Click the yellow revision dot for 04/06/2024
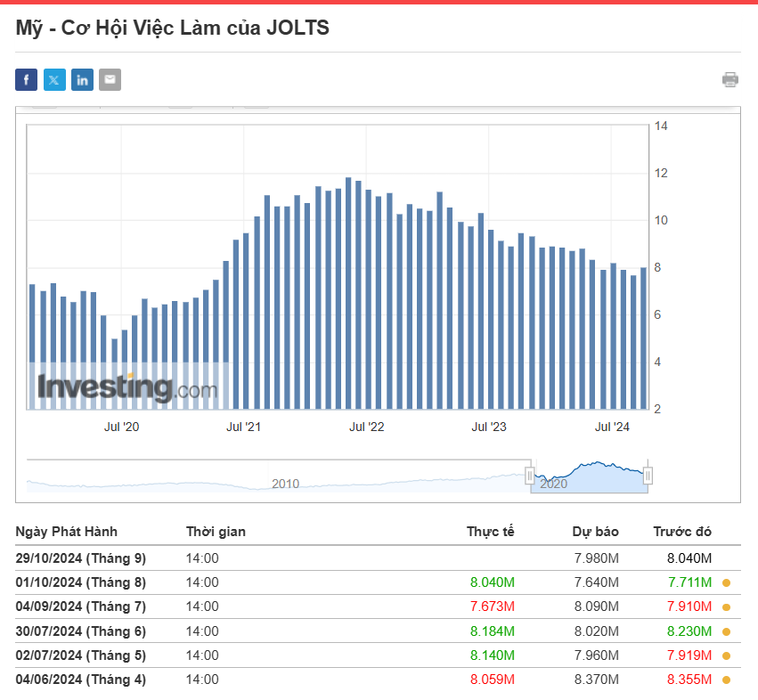758x700 pixels. (727, 680)
